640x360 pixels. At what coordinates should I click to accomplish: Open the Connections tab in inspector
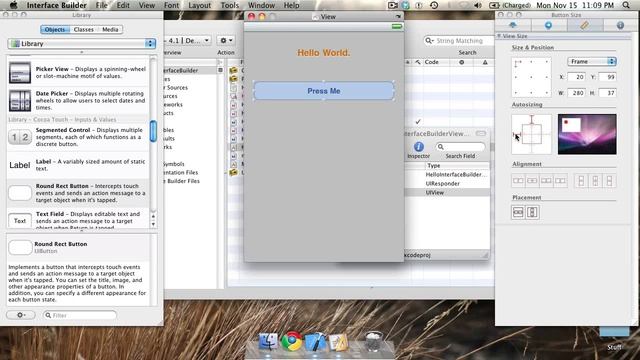tap(549, 25)
